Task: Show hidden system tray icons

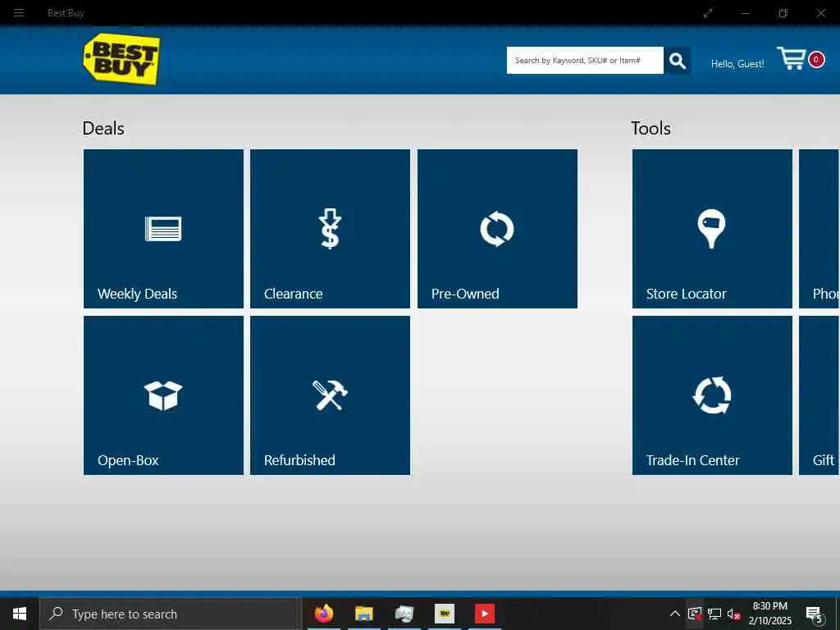Action: tap(675, 614)
